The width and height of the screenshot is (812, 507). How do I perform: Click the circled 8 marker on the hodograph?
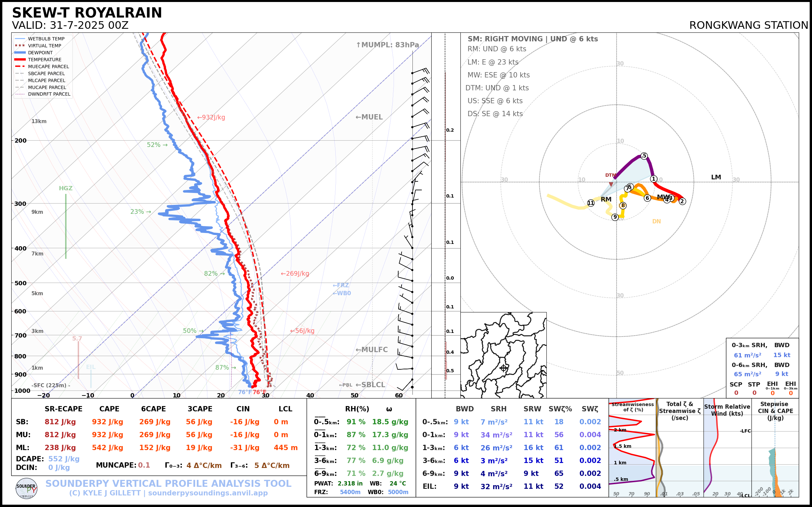coord(623,205)
